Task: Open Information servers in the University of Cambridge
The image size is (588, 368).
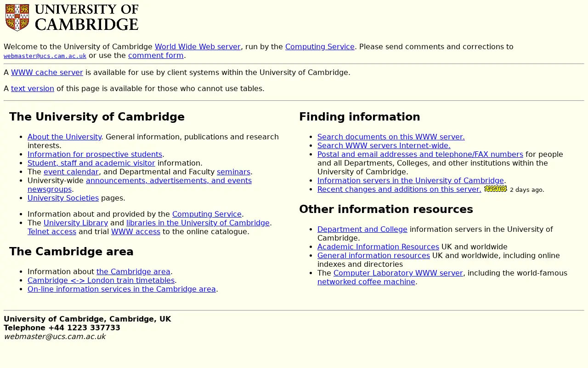Action: [411, 181]
